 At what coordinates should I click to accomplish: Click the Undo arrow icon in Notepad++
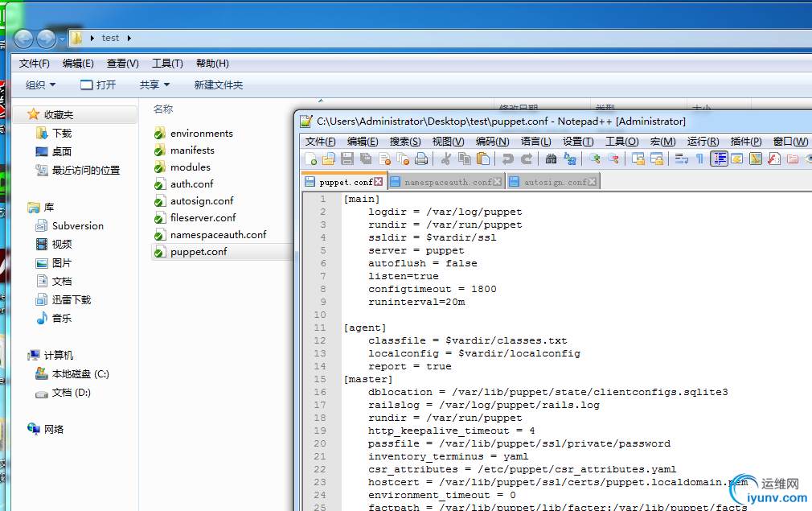click(508, 159)
